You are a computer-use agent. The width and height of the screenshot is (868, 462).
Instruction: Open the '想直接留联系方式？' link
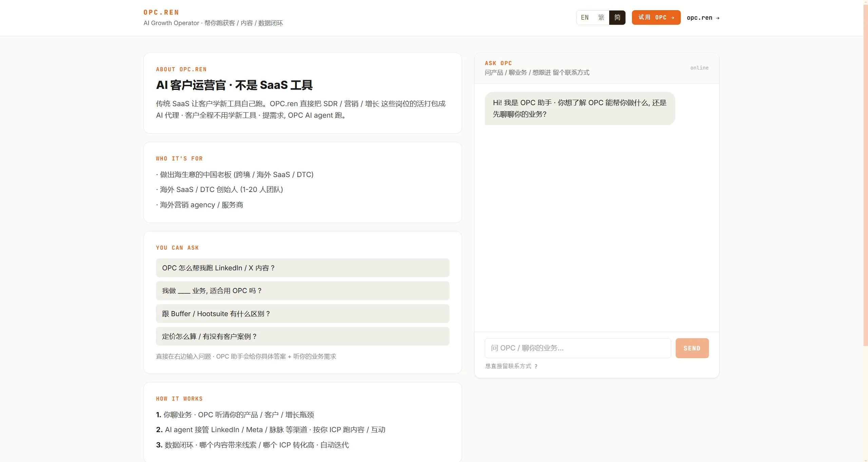[511, 366]
